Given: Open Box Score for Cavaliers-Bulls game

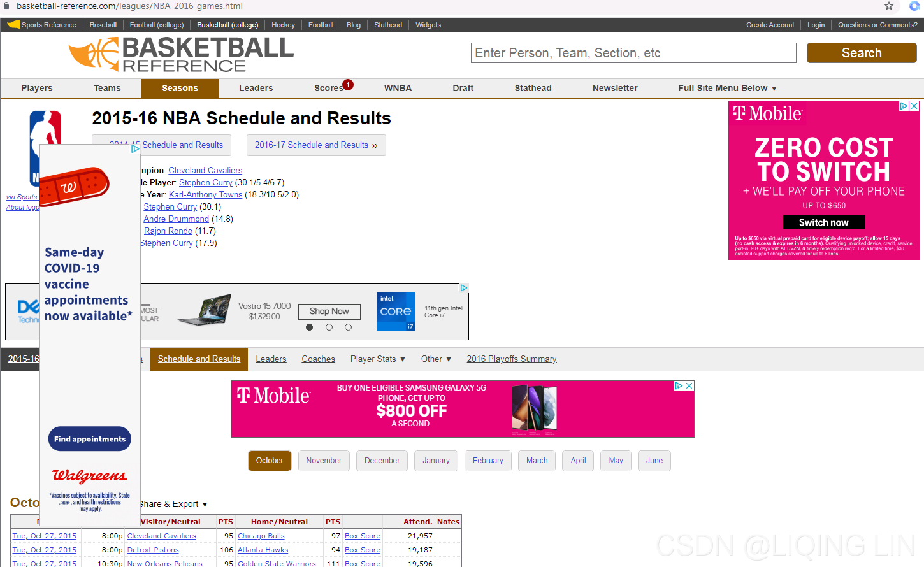Looking at the screenshot, I should 363,536.
